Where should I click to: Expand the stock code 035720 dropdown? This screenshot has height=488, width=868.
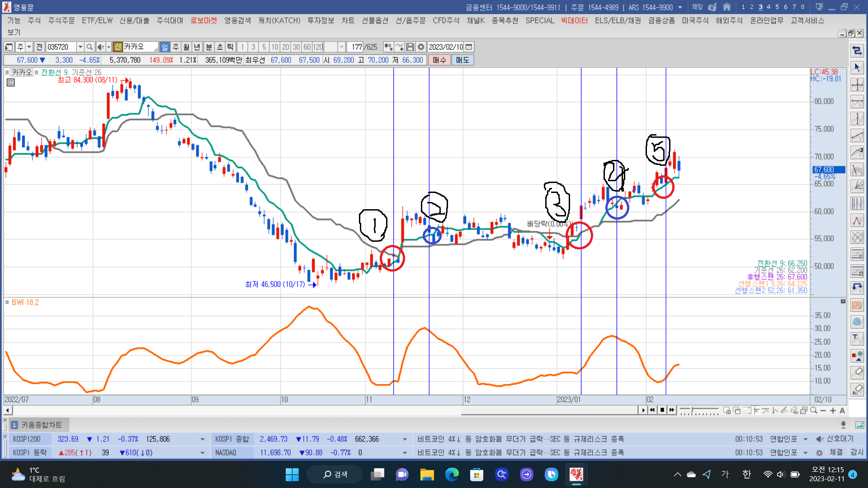click(80, 47)
